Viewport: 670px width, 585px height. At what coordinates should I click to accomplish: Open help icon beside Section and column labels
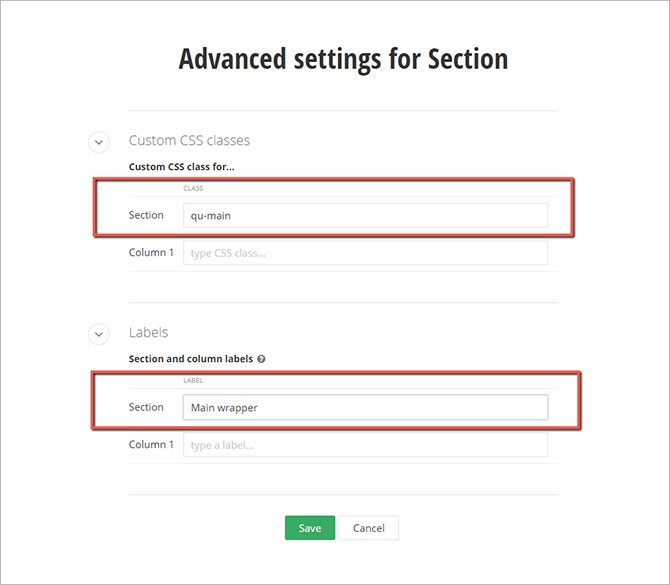(261, 358)
